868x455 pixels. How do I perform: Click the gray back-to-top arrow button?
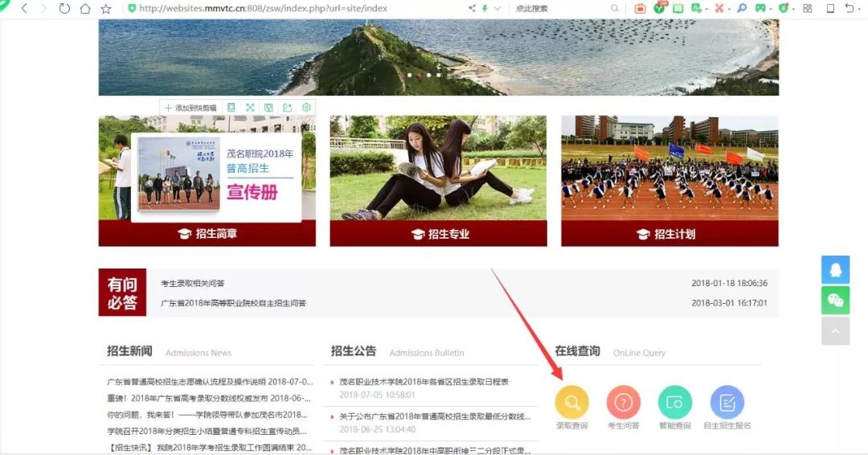835,330
